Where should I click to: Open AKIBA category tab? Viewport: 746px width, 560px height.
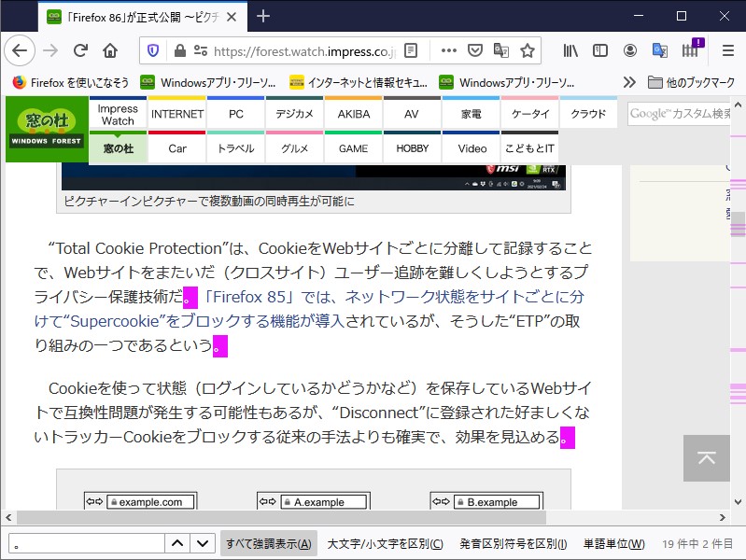click(354, 114)
